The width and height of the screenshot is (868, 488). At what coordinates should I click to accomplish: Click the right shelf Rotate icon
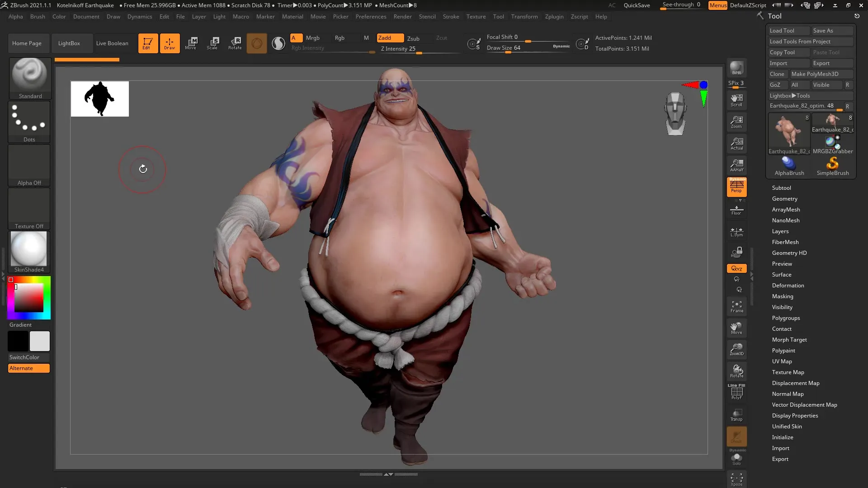(x=736, y=371)
